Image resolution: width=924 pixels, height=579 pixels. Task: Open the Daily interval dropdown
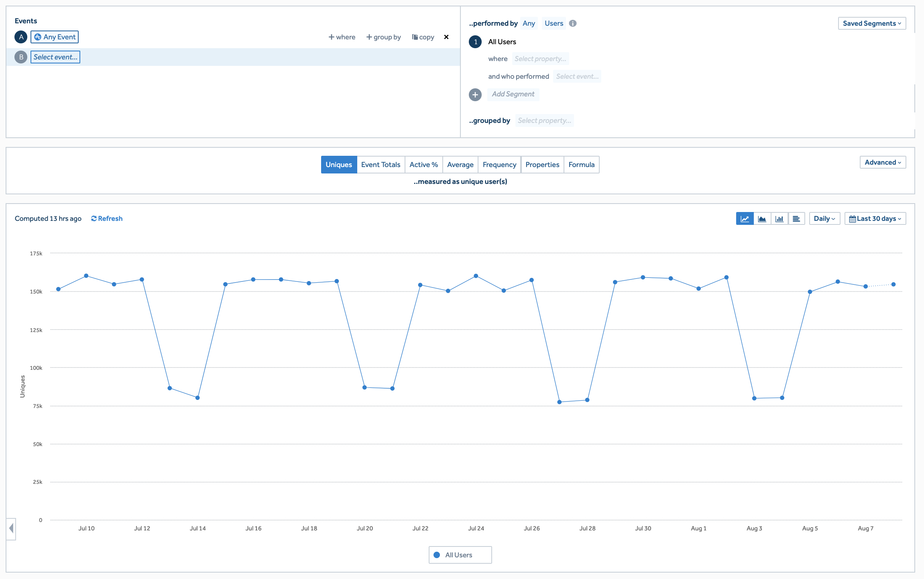point(824,218)
